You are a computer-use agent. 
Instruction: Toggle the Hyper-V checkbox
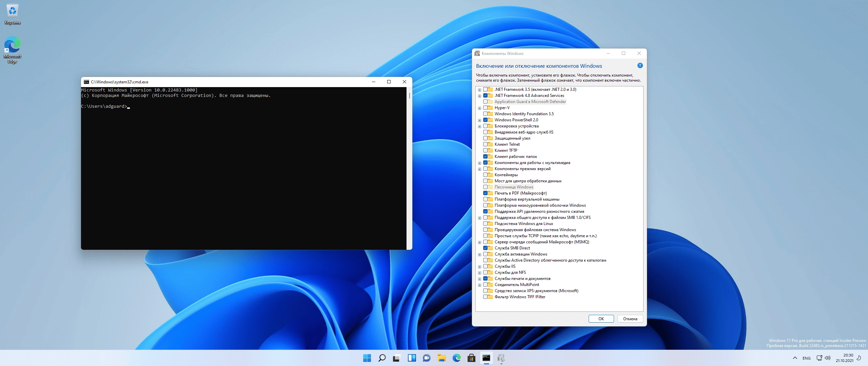485,108
